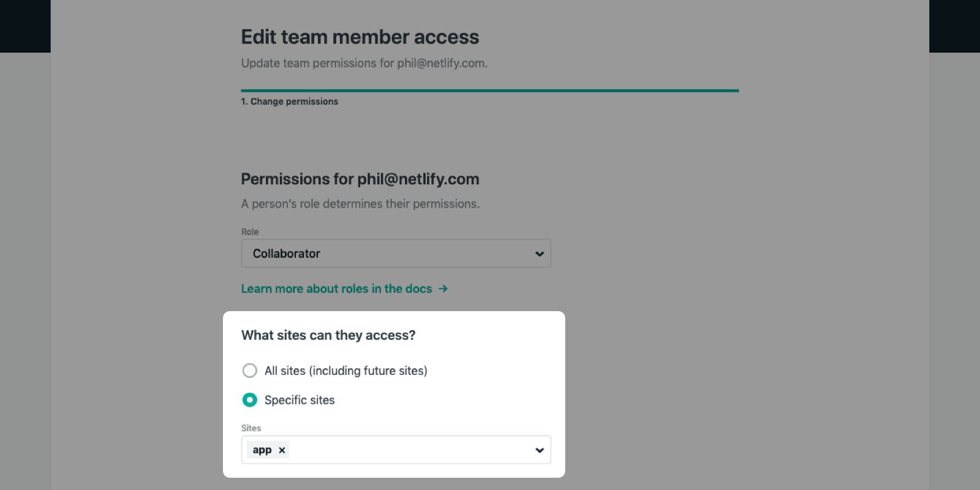Screen dimensions: 980x490
Task: Click the "Role" field label
Action: pyautogui.click(x=250, y=232)
